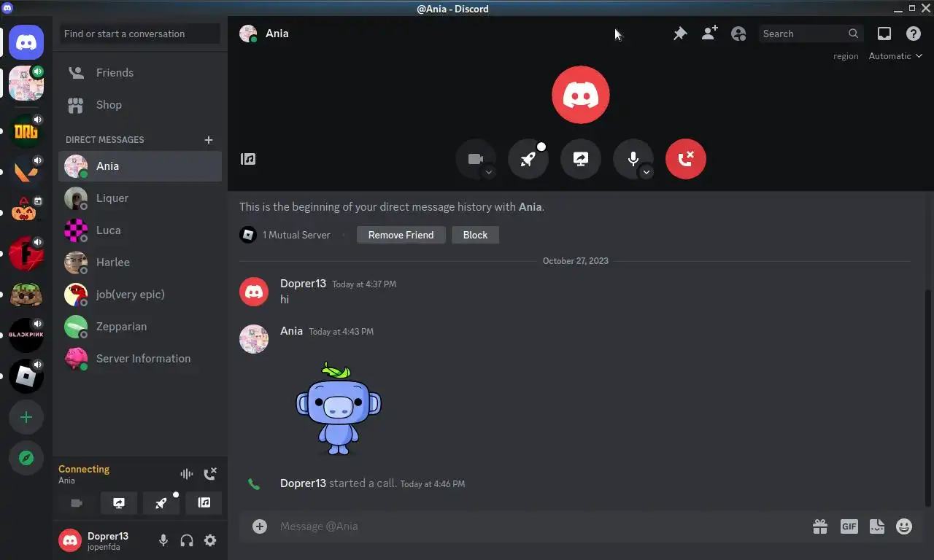Image resolution: width=934 pixels, height=560 pixels.
Task: Open Discord home direct messages button
Action: pos(26,42)
